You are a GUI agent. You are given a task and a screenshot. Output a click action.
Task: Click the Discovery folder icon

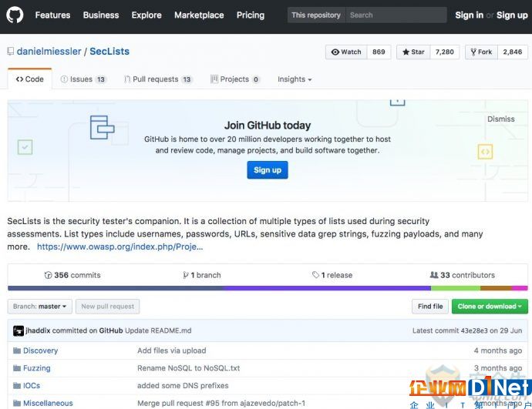pos(17,350)
